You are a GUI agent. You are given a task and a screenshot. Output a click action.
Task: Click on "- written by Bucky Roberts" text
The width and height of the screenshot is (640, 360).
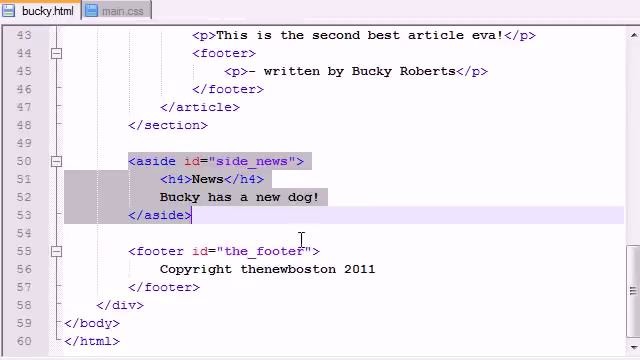(x=352, y=71)
